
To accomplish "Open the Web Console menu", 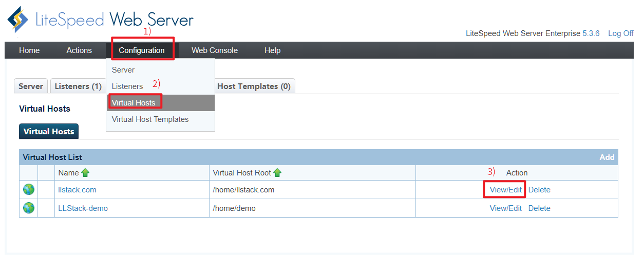I will pyautogui.click(x=215, y=50).
